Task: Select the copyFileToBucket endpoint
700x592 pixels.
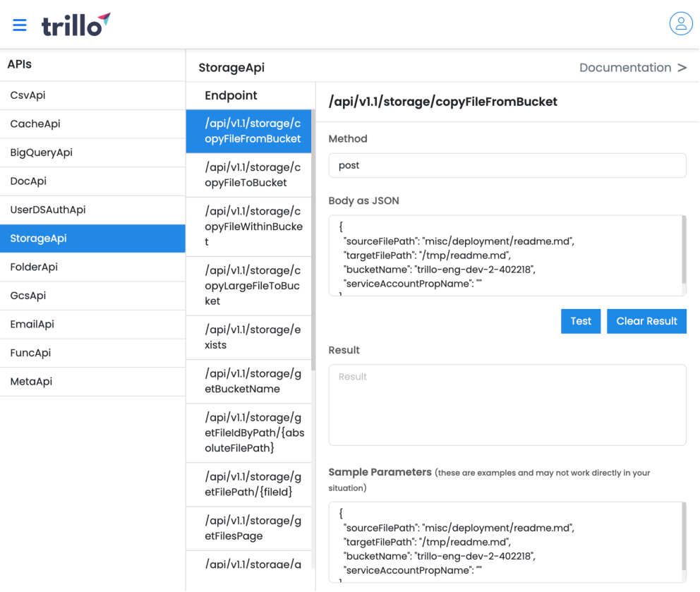Action: click(248, 175)
